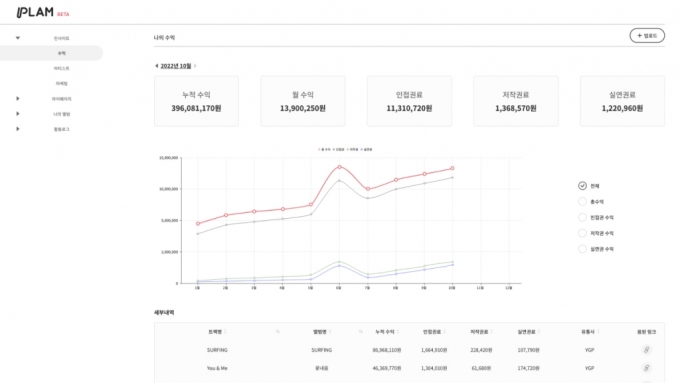This screenshot has height=383, width=680.
Task: Click 61,680원 cell in You & Me row
Action: click(x=481, y=368)
